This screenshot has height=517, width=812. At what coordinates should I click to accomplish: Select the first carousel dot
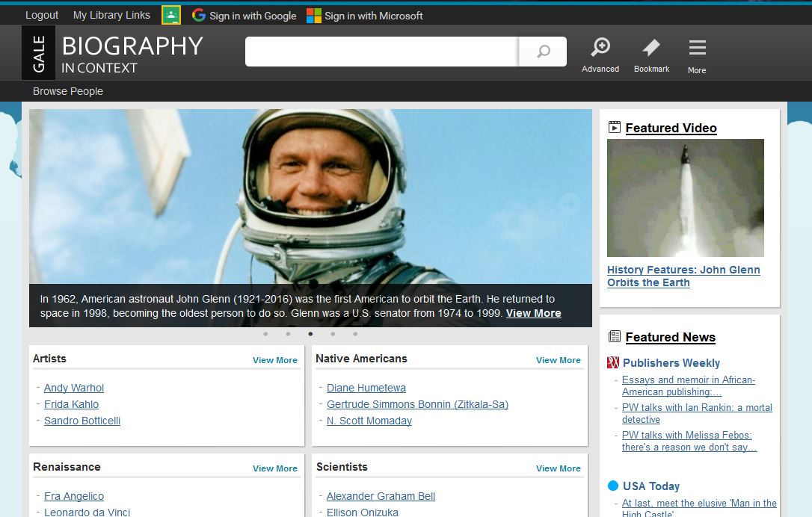[x=265, y=334]
